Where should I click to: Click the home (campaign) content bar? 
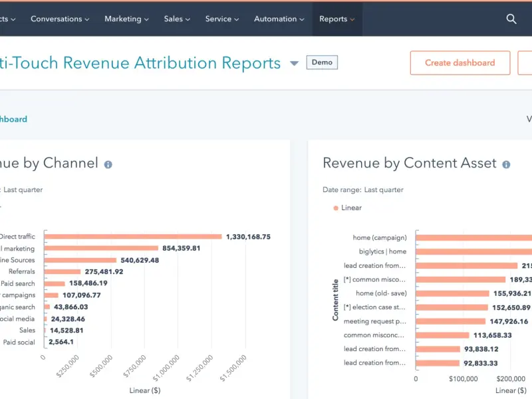[473, 237]
